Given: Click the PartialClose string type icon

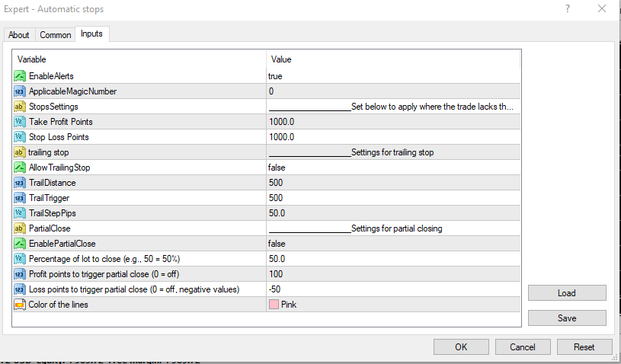Looking at the screenshot, I should 21,228.
